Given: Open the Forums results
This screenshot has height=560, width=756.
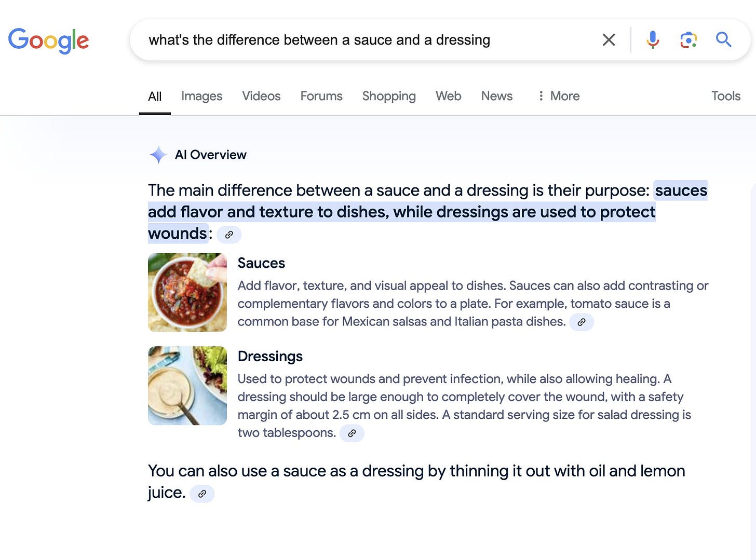Looking at the screenshot, I should (x=321, y=96).
